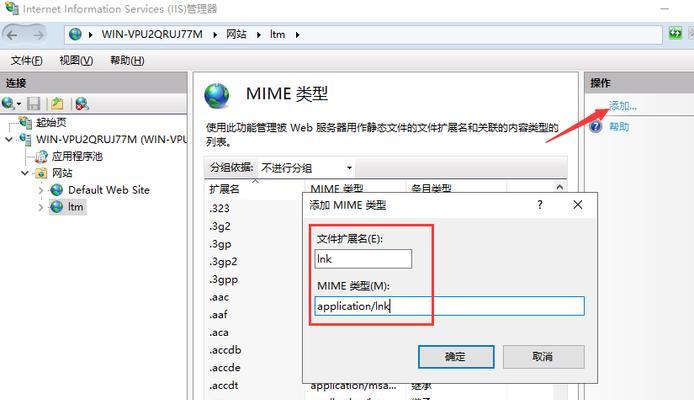Viewport: 694px width, 400px height.
Task: Click 取消 button in the dialog
Action: point(544,357)
